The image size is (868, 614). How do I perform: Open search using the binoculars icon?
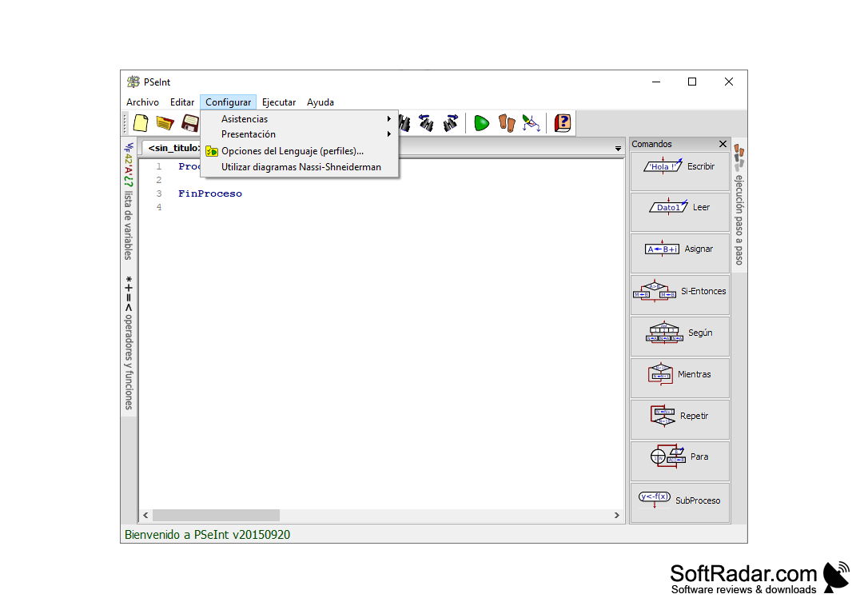pyautogui.click(x=405, y=122)
